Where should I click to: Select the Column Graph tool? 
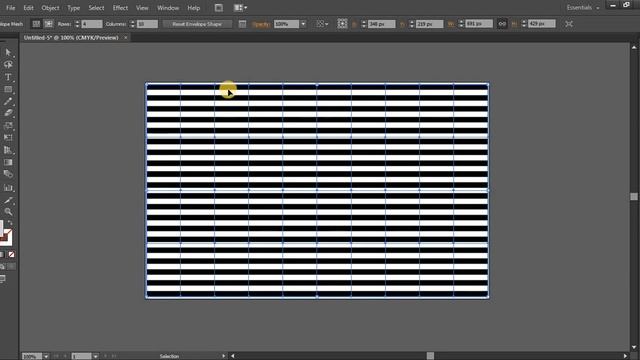tap(8, 188)
